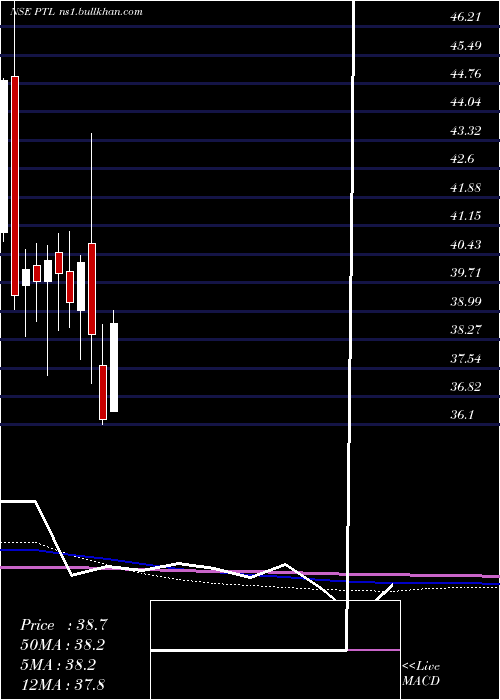500x700 pixels.
Task: Select the 46.21 price axis label
Action: point(465,17)
